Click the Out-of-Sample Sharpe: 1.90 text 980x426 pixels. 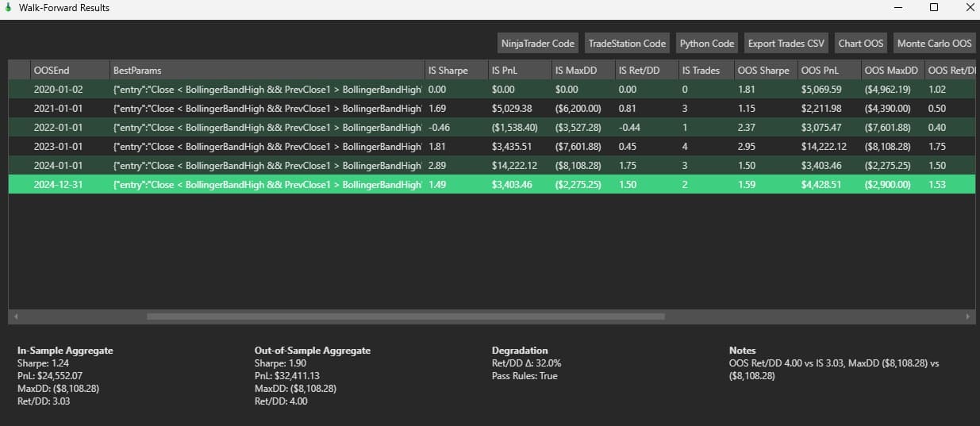tap(279, 363)
